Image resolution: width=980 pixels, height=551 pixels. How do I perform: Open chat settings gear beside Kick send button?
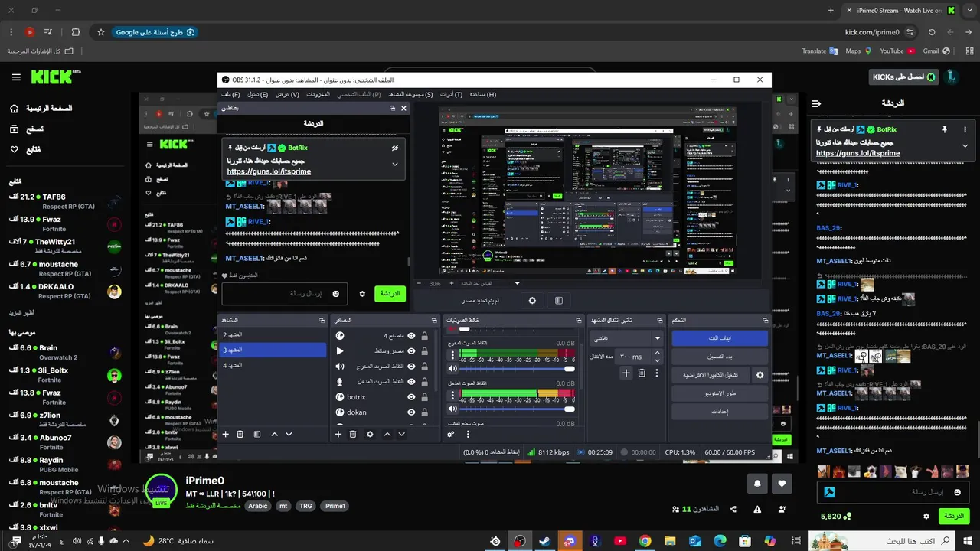point(926,517)
